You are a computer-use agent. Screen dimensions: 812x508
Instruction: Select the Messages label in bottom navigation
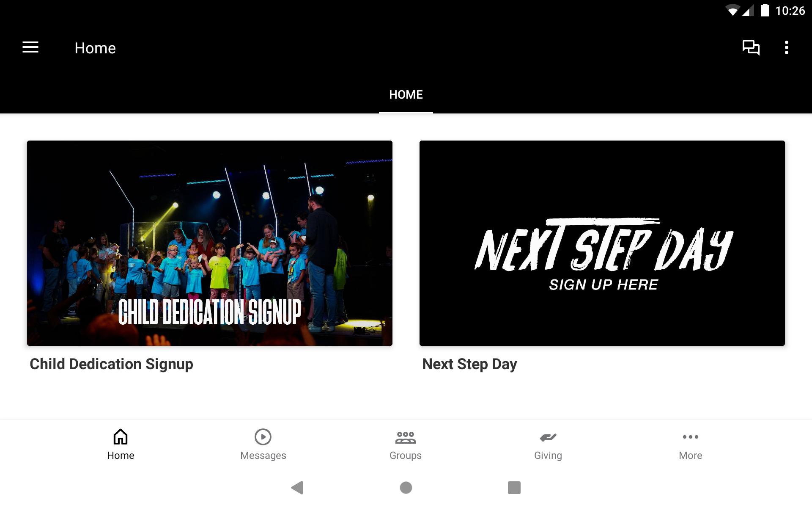[263, 456]
